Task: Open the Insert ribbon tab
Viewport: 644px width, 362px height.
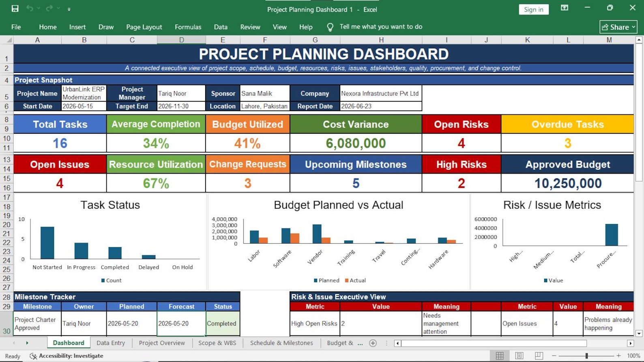Action: [x=77, y=27]
